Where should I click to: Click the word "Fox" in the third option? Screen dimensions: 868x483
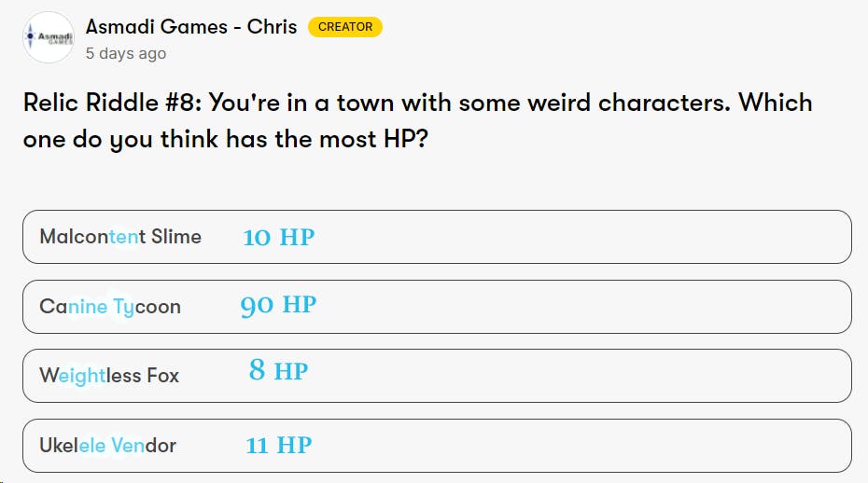[162, 376]
